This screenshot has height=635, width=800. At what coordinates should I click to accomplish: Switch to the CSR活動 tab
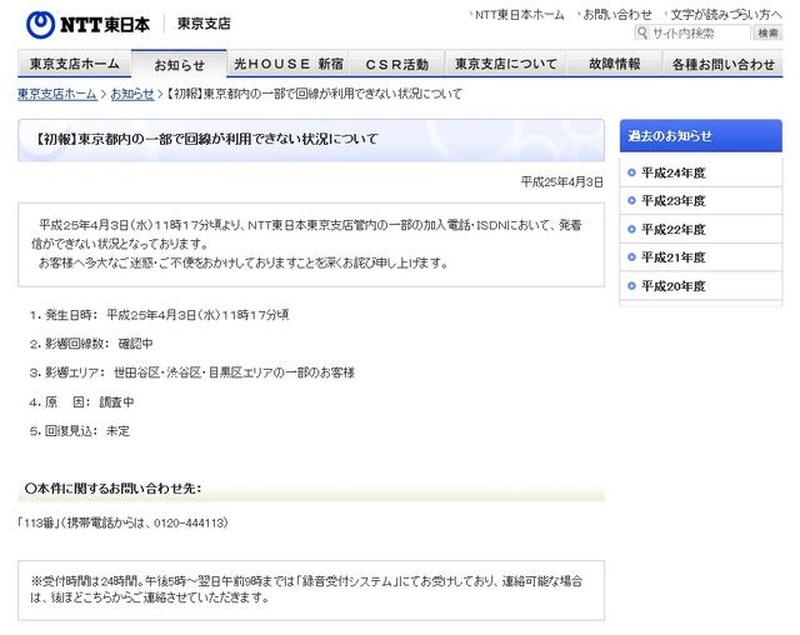(x=397, y=64)
